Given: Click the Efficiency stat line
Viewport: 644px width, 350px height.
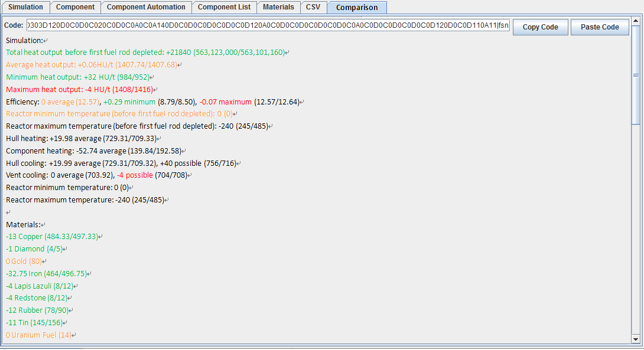Looking at the screenshot, I should [x=118, y=101].
